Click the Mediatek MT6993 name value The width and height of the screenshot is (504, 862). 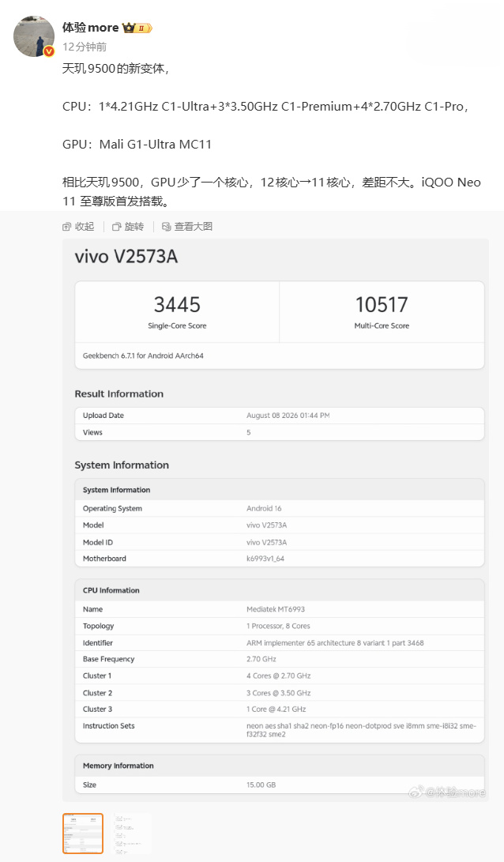pyautogui.click(x=276, y=609)
